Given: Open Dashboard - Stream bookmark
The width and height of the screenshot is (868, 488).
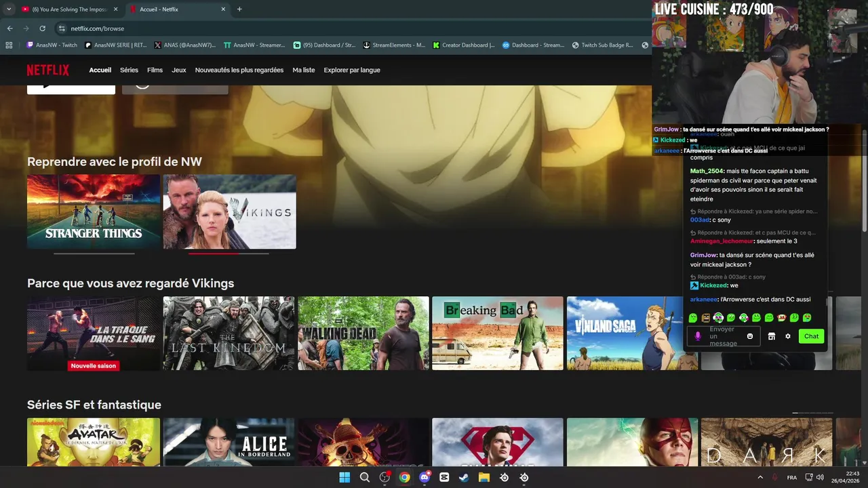Looking at the screenshot, I should point(533,45).
